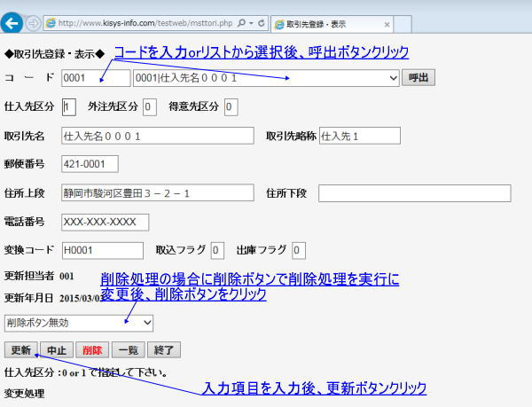Open the 一覧 list button
Image resolution: width=532 pixels, height=407 pixels.
pyautogui.click(x=129, y=349)
